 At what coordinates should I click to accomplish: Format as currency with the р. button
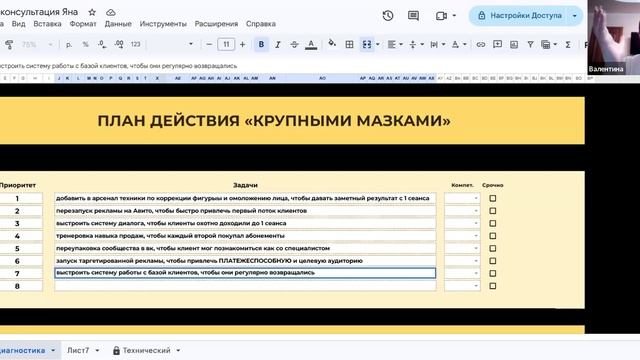(69, 44)
